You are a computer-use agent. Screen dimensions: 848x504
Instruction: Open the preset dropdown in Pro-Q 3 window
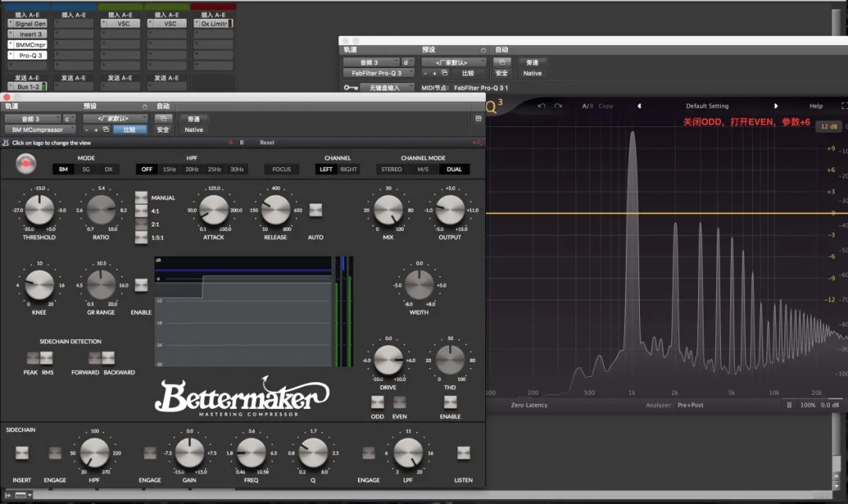454,62
